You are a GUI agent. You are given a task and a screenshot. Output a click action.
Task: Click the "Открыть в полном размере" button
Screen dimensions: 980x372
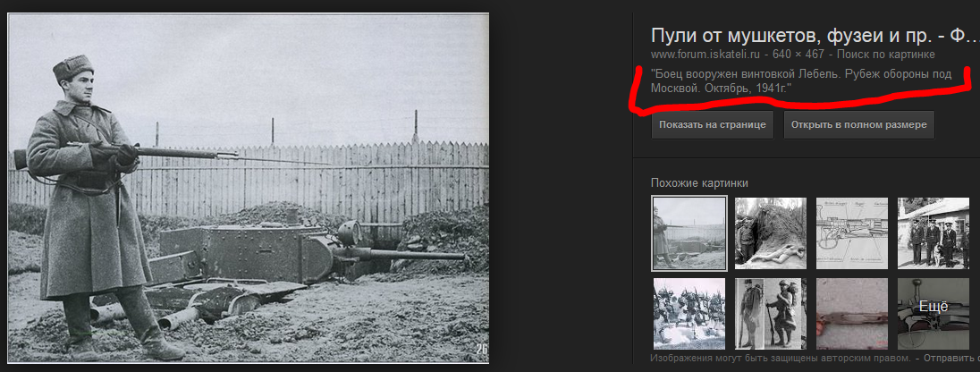pos(858,124)
